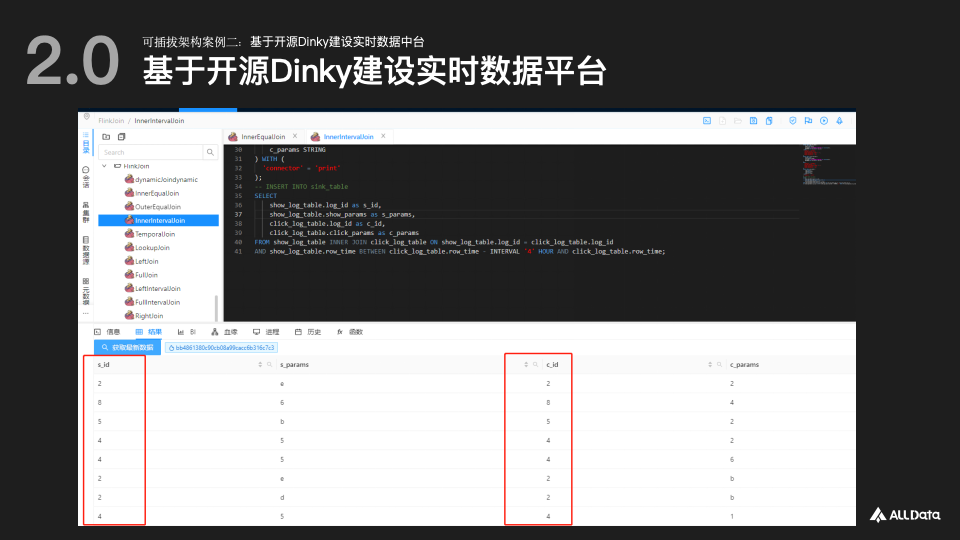Sort the c_id column
This screenshot has width=960, height=540.
(710, 365)
